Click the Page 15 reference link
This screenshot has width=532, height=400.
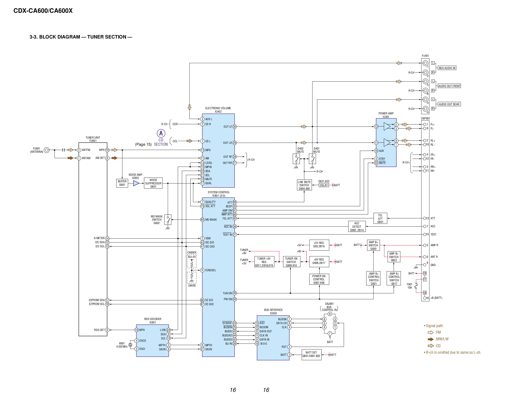(x=143, y=144)
